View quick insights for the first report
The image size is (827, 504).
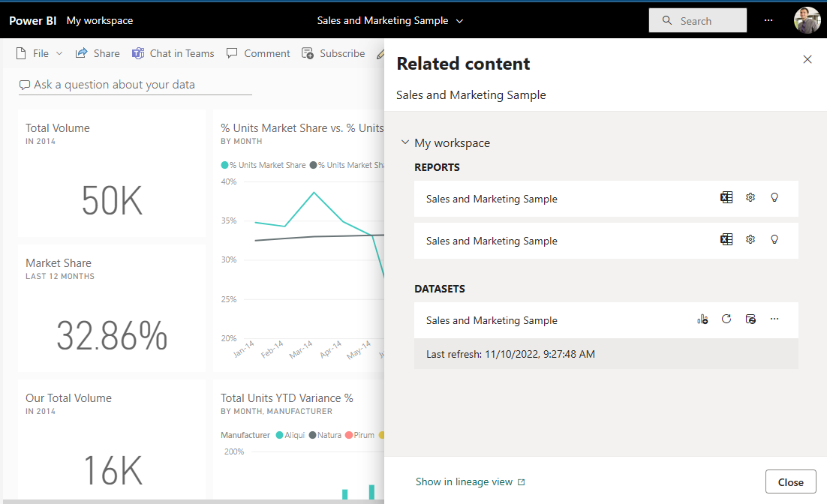(x=774, y=197)
